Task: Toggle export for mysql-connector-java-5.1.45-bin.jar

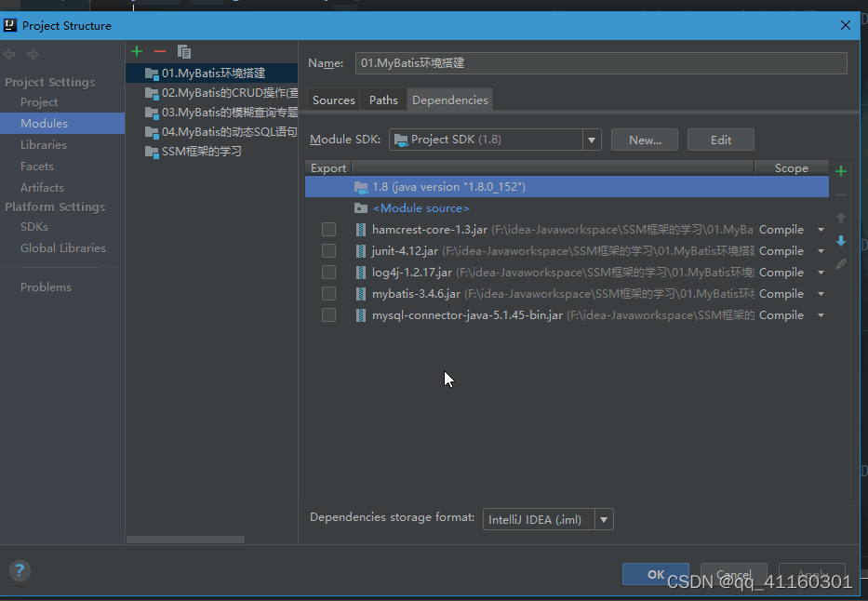Action: tap(328, 314)
